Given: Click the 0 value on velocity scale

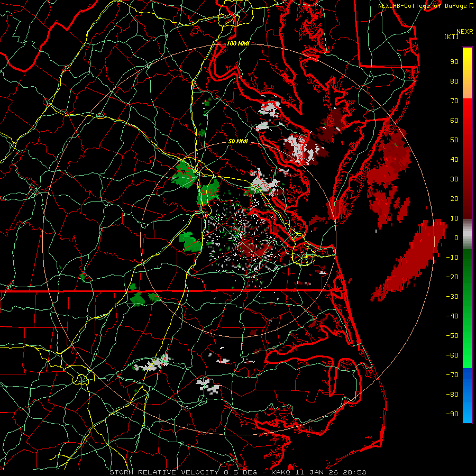Looking at the screenshot, I should [456, 238].
